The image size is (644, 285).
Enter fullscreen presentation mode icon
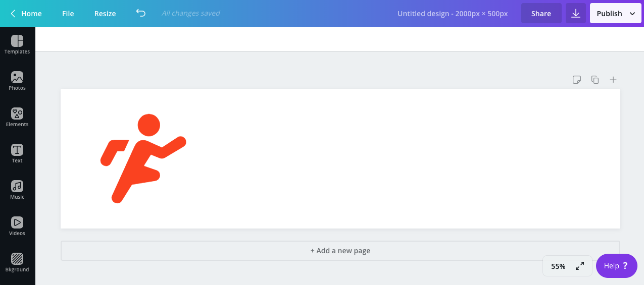[580, 266]
